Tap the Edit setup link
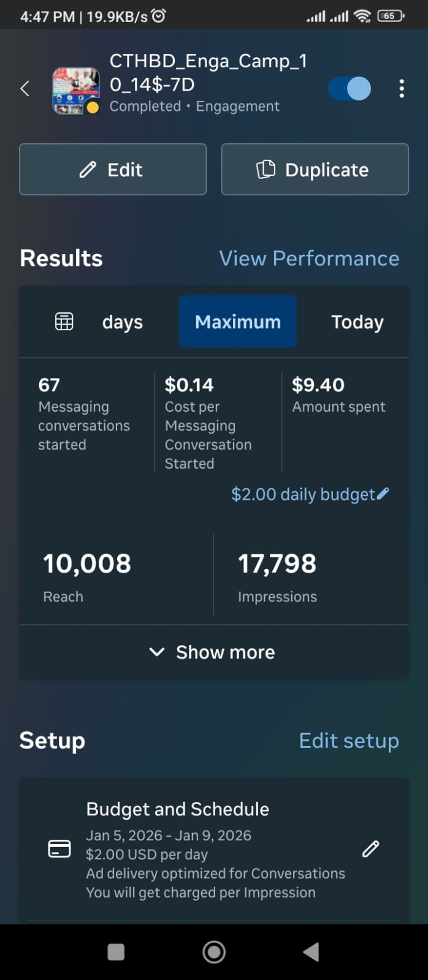The image size is (428, 980). click(348, 741)
